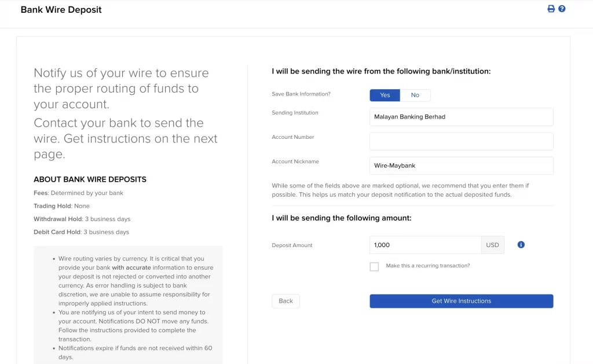Image resolution: width=593 pixels, height=364 pixels.
Task: Go back using the Back button
Action: tap(285, 301)
